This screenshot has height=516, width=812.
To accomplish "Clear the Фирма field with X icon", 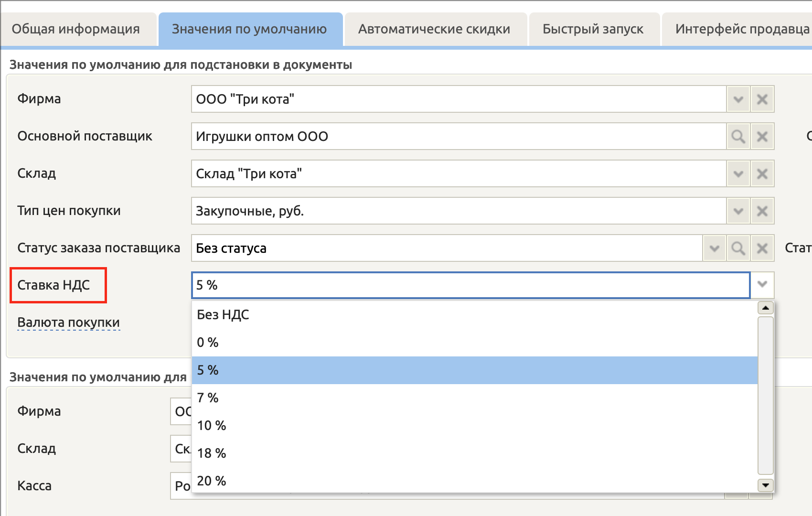I will tap(762, 99).
